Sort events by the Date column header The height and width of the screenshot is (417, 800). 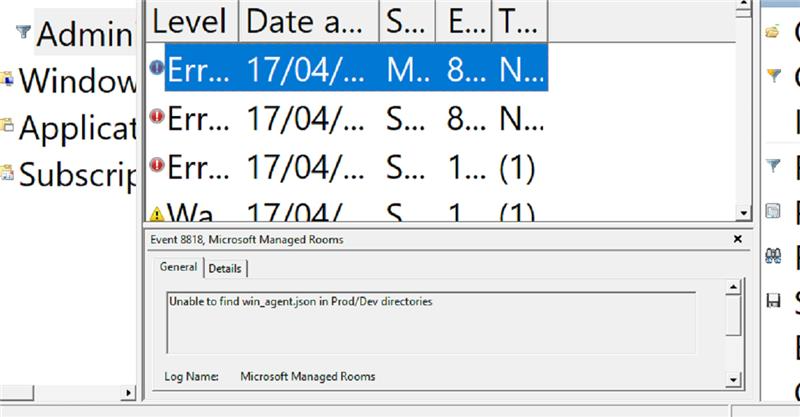[308, 20]
